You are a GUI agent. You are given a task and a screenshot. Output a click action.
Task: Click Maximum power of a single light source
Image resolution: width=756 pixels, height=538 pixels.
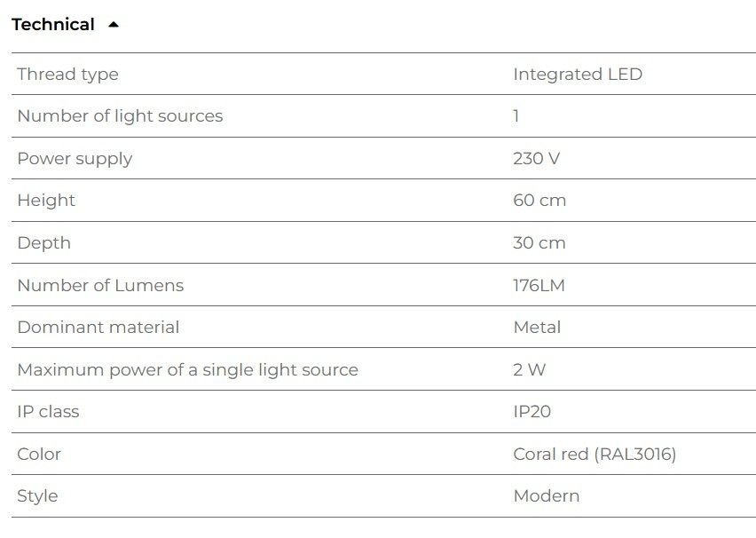[188, 369]
